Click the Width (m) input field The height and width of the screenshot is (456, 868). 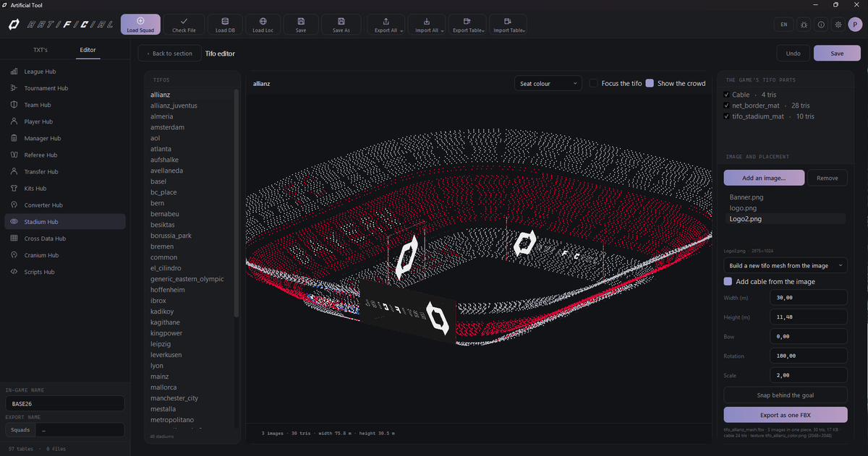click(x=809, y=298)
